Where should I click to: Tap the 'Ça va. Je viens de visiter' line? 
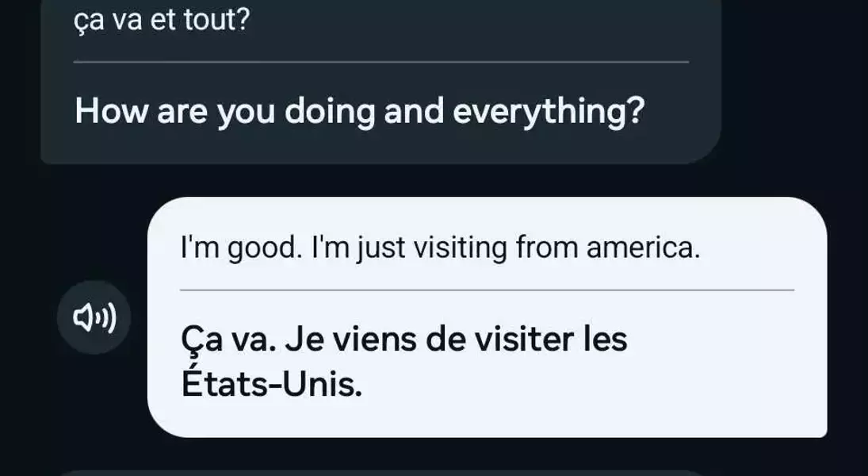pyautogui.click(x=404, y=339)
